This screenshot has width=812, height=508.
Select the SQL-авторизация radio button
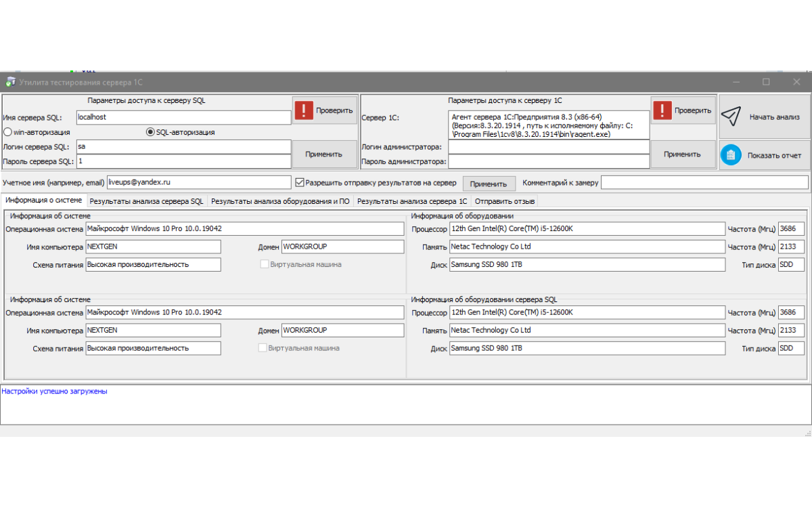[150, 132]
